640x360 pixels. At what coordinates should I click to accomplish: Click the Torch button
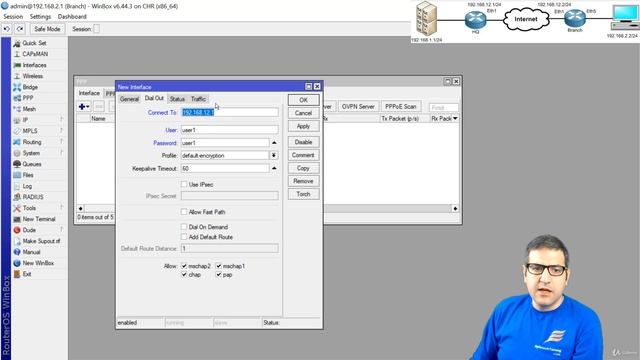(303, 194)
